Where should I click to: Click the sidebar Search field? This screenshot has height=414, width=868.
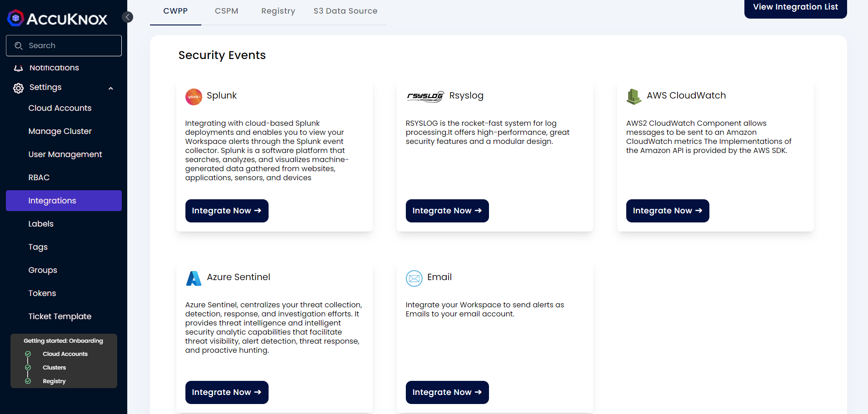[64, 46]
